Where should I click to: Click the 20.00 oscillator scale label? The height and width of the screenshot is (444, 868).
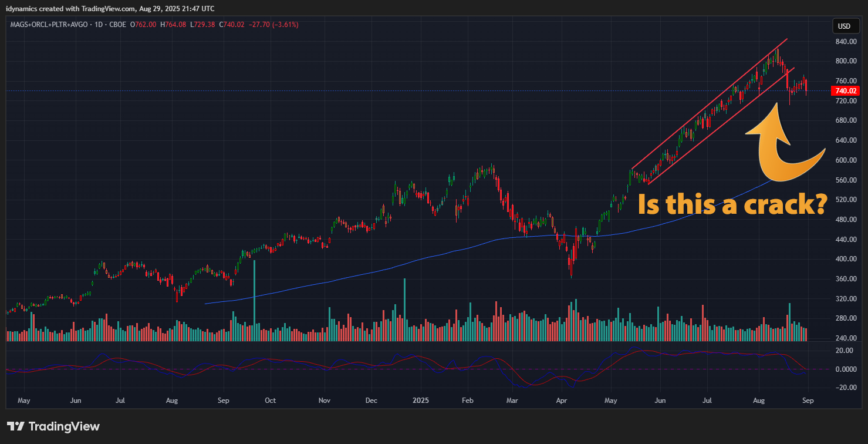click(x=843, y=351)
